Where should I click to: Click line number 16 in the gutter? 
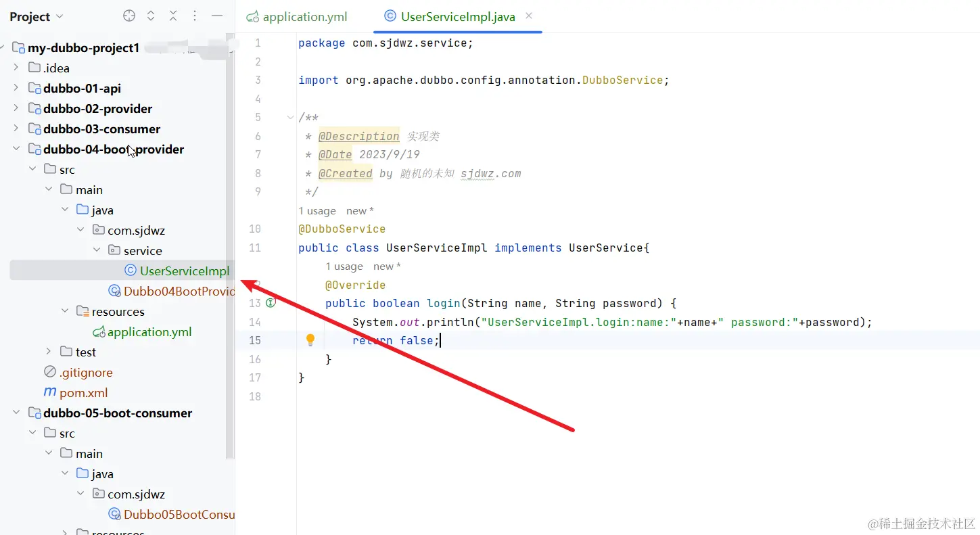coord(254,359)
